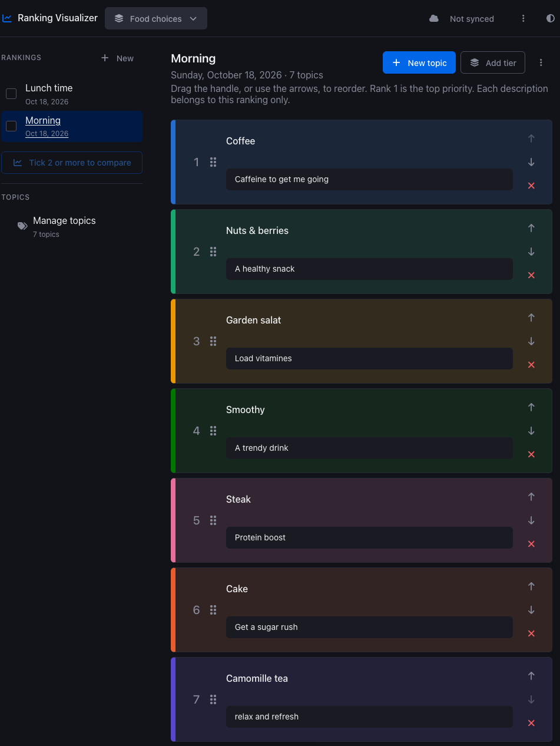Remove Coffee from the ranking
Image resolution: width=560 pixels, height=746 pixels.
tap(531, 186)
